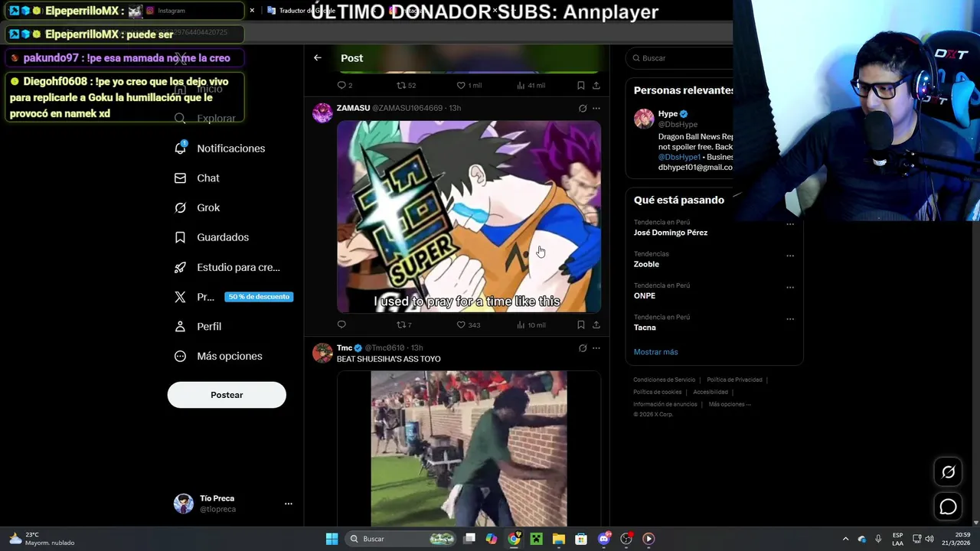Open more options for Tmc's post

pos(596,348)
